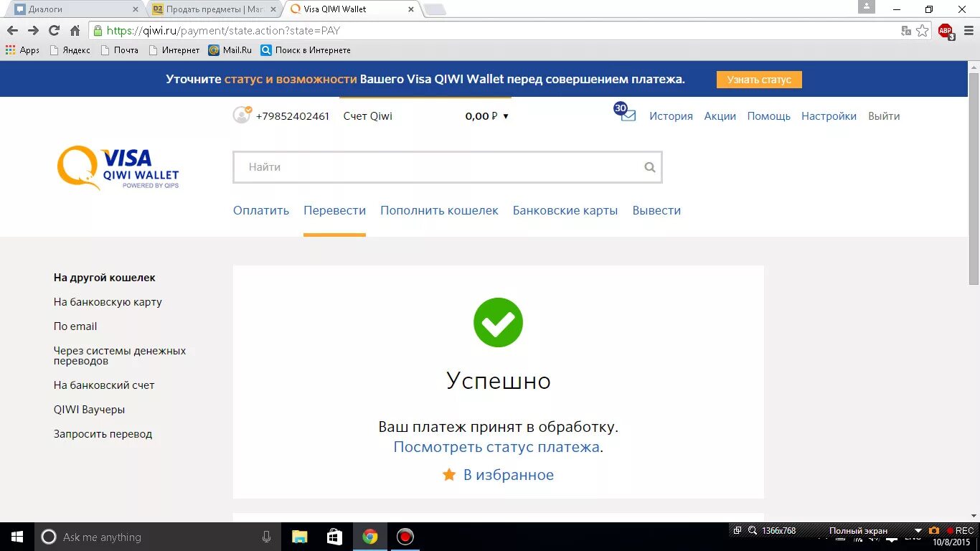
Task: Click the address bar URL
Action: coord(223,31)
